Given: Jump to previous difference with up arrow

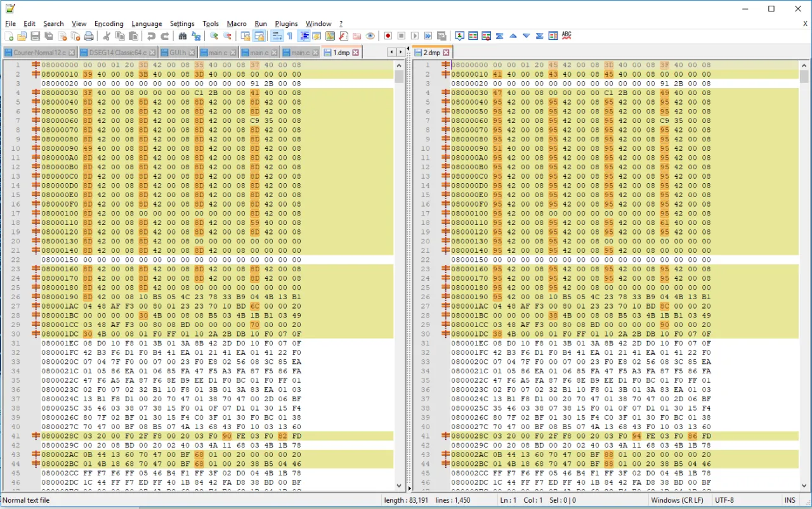Looking at the screenshot, I should pyautogui.click(x=513, y=36).
